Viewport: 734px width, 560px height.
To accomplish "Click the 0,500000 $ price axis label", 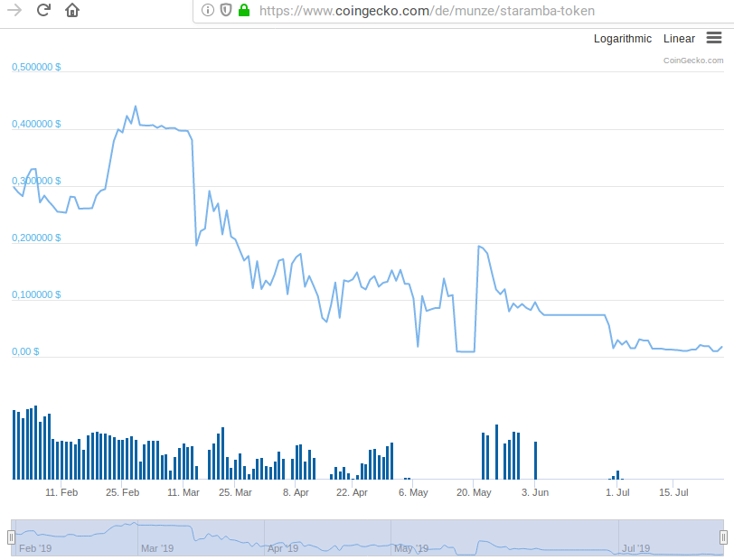I will pyautogui.click(x=36, y=66).
